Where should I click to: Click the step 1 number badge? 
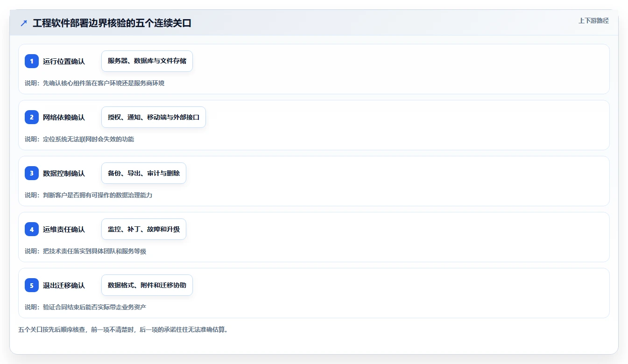(32, 61)
